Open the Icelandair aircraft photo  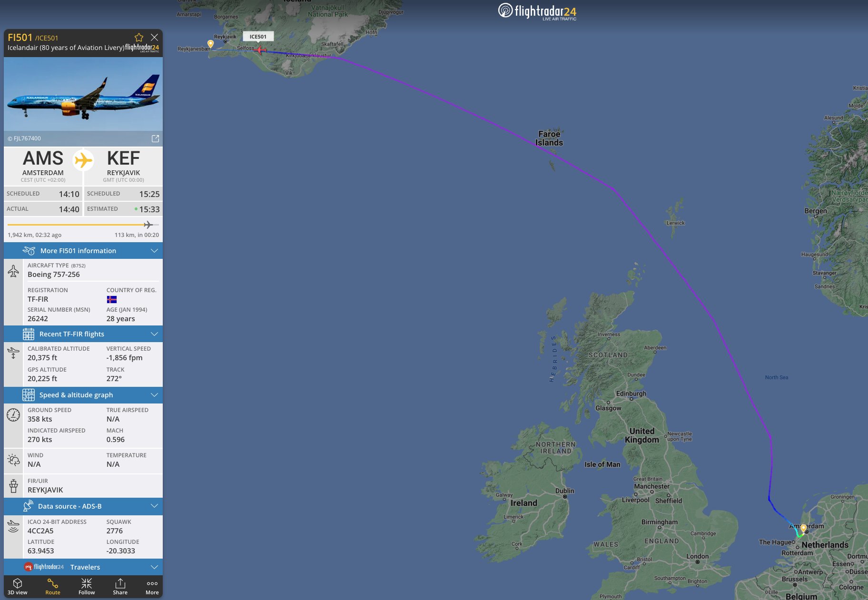pyautogui.click(x=83, y=94)
